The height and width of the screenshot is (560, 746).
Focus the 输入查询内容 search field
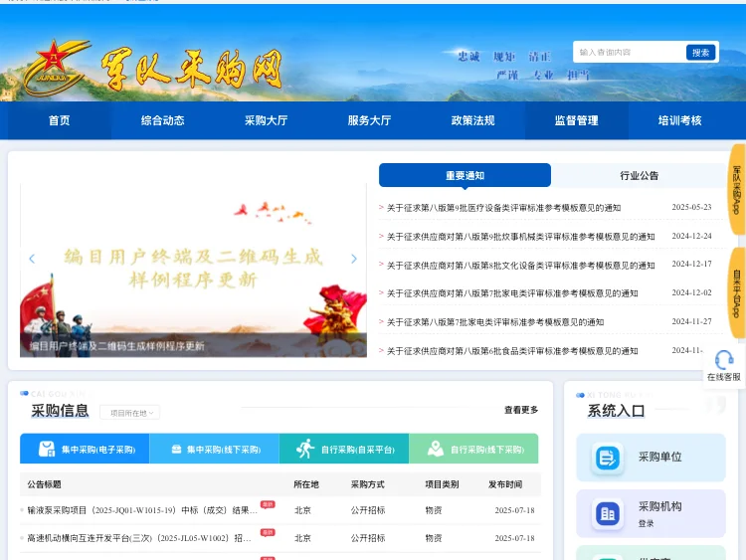coord(630,53)
